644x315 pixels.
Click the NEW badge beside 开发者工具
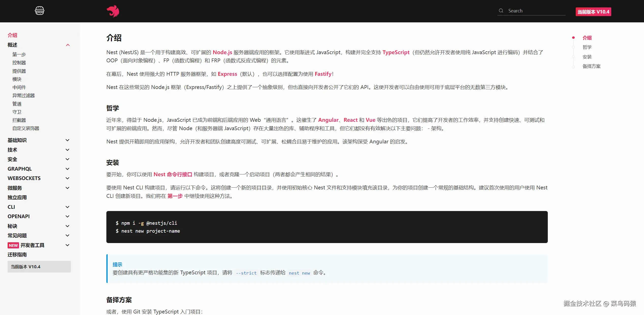point(13,245)
